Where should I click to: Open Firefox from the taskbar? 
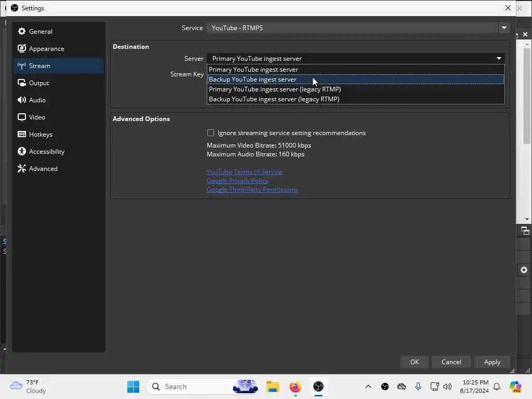click(296, 387)
